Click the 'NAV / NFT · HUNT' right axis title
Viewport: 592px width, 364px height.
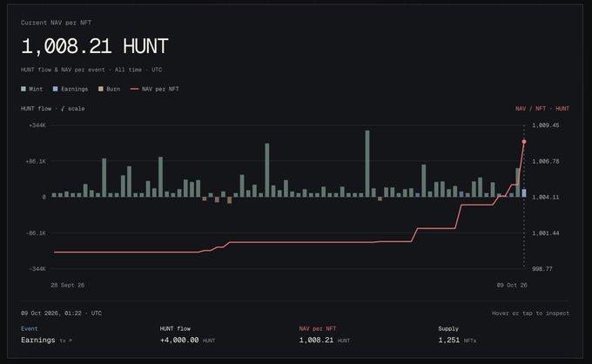(542, 108)
